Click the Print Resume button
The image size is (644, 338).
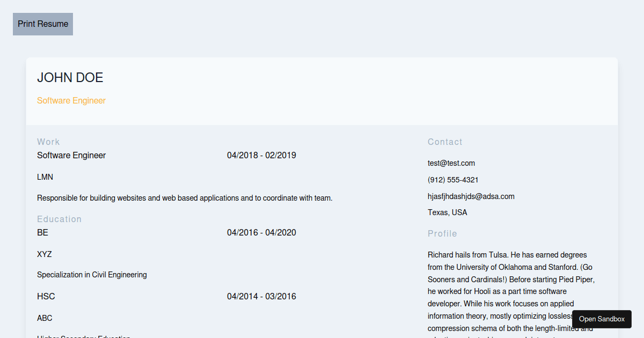point(43,24)
